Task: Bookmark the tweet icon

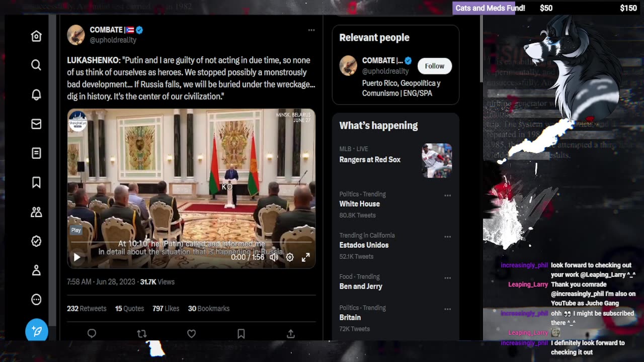Action: (x=241, y=334)
